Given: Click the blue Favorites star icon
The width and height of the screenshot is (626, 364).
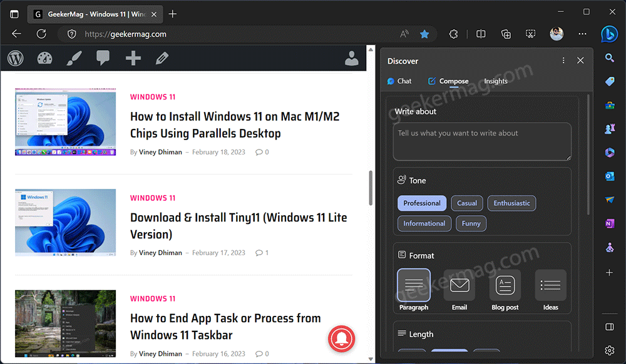Looking at the screenshot, I should click(424, 34).
